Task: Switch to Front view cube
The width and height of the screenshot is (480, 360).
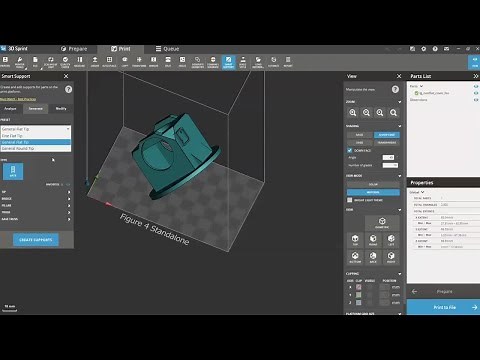Action: tap(373, 240)
